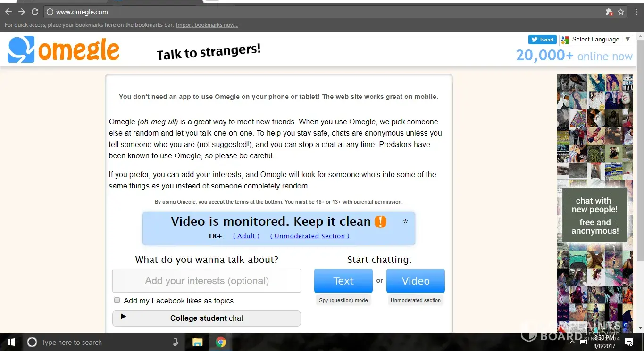The height and width of the screenshot is (351, 644).
Task: Click Import bookmarks now link
Action: click(x=207, y=25)
